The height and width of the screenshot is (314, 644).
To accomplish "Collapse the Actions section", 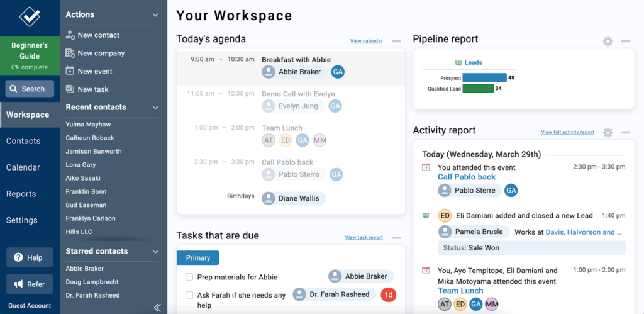I will coord(155,15).
